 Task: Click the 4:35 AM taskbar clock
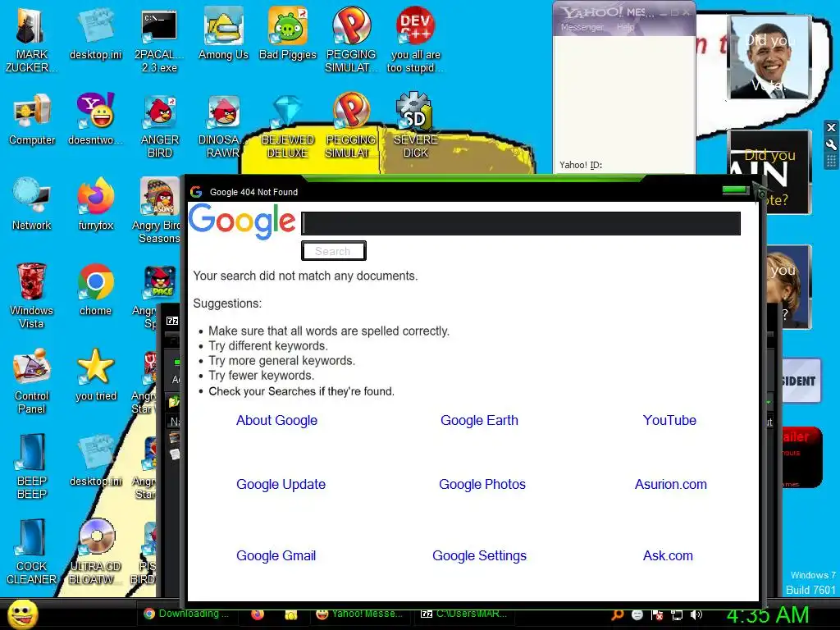767,615
